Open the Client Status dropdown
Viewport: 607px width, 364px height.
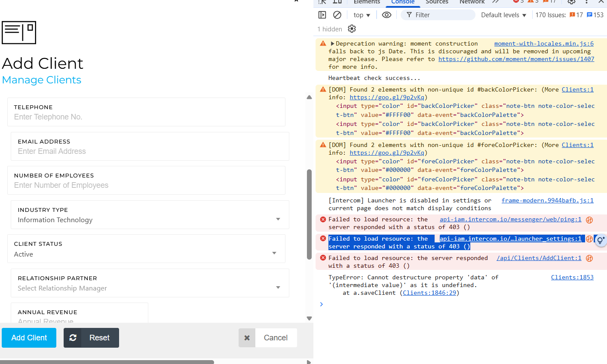coord(146,249)
